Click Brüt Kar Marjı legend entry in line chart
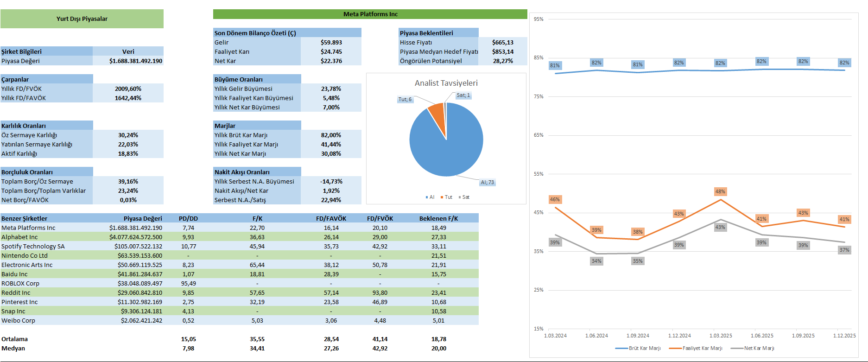The image size is (868, 362). coord(644,348)
